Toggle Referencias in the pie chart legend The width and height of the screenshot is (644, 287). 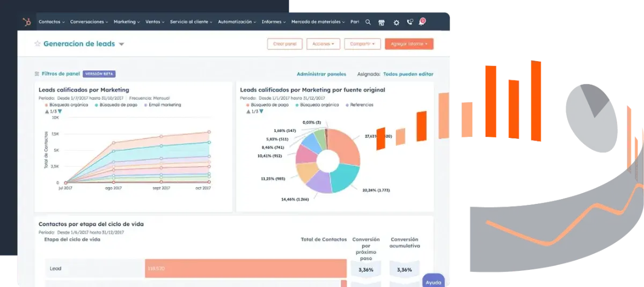click(360, 105)
